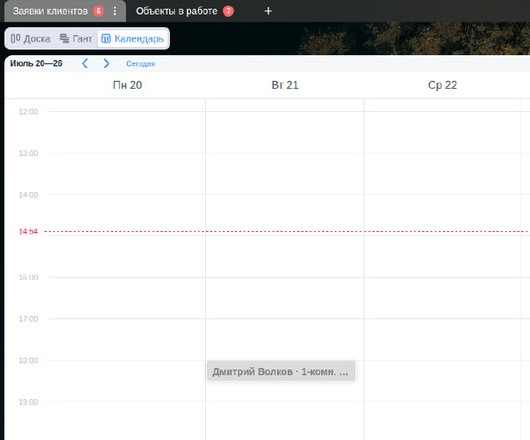Click the Доска board view icon

pos(15,39)
